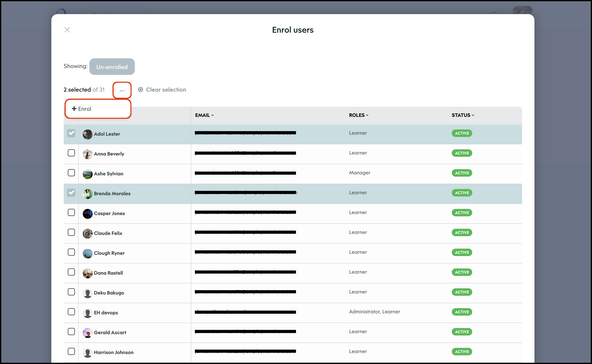
Task: Click Deku Bakugo's placeholder avatar
Action: (88, 293)
